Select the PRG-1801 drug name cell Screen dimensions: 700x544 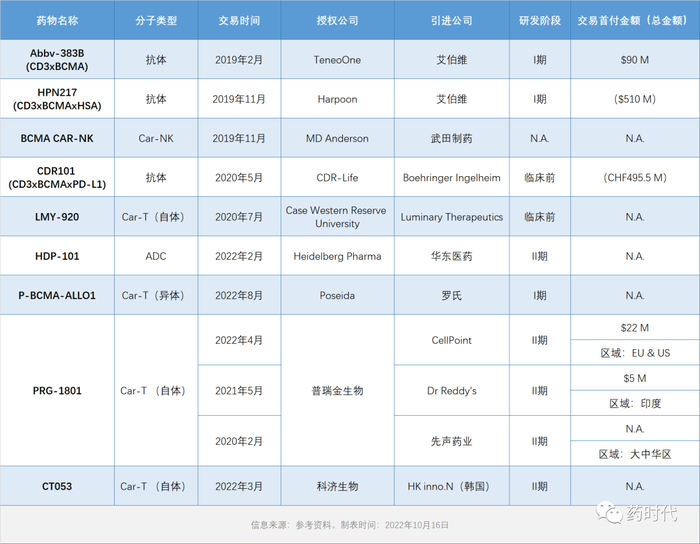[x=57, y=390]
